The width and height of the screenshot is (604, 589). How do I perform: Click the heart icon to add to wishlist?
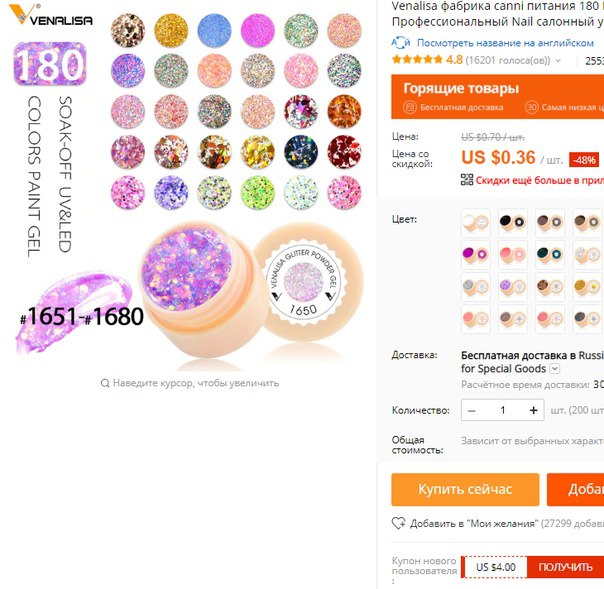(399, 523)
